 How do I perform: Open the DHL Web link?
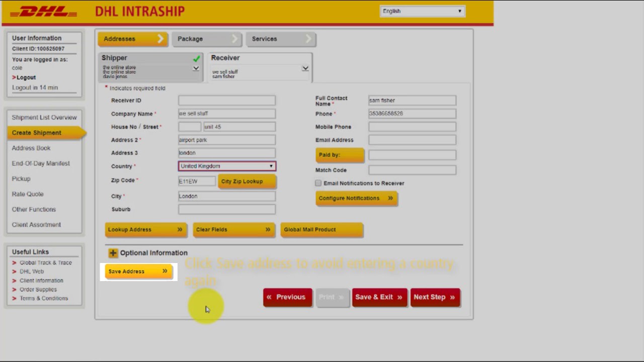32,271
